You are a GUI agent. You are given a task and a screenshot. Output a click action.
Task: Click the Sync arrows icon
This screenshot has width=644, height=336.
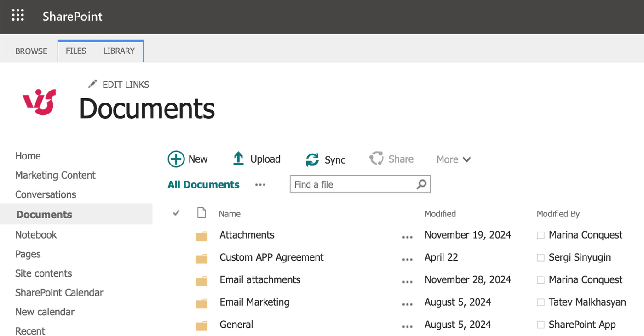pos(312,160)
